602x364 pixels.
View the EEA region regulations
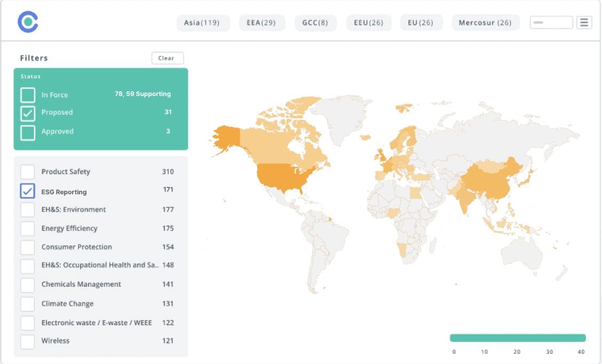pos(262,22)
